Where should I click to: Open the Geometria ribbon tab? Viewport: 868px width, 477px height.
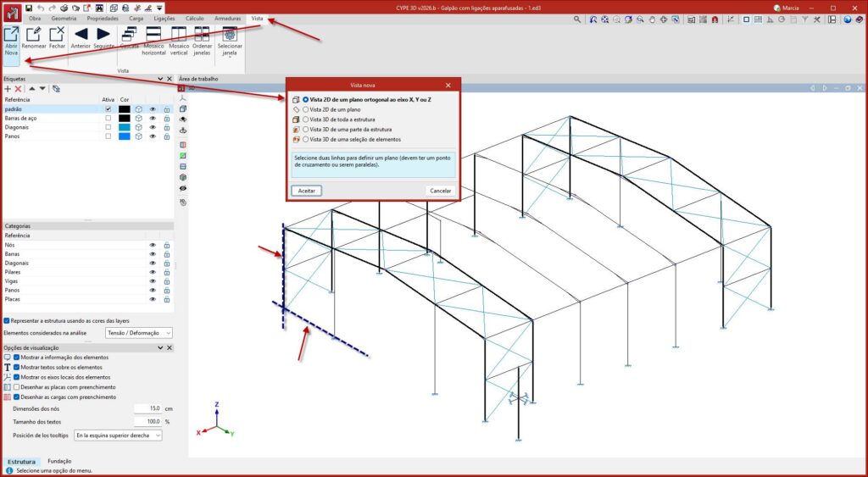[x=64, y=18]
